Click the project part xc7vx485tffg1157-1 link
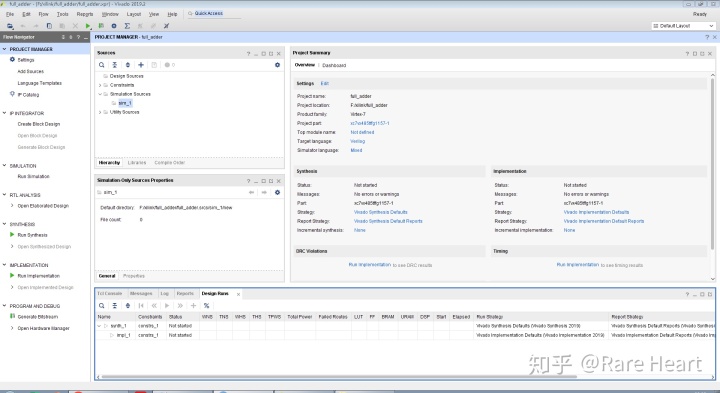720x393 pixels. click(370, 124)
